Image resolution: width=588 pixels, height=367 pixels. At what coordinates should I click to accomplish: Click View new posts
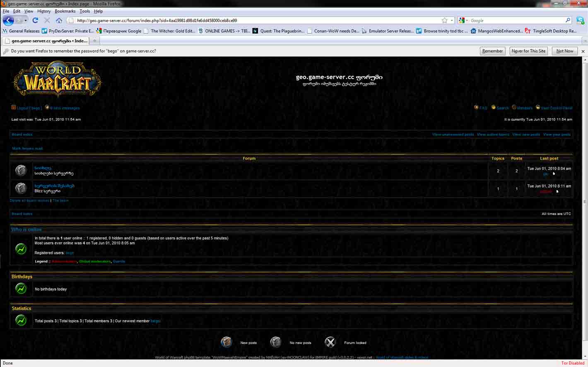coord(526,135)
